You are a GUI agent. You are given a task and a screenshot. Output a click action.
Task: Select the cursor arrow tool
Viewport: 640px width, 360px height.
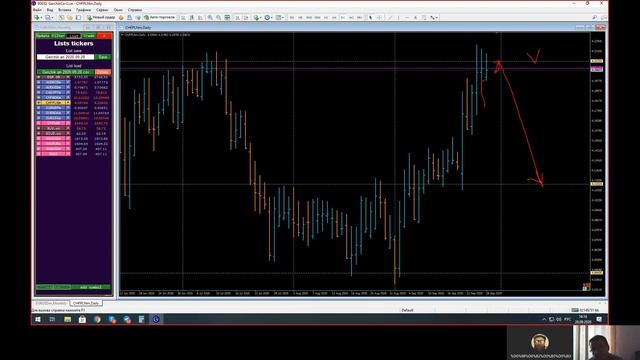click(371, 18)
